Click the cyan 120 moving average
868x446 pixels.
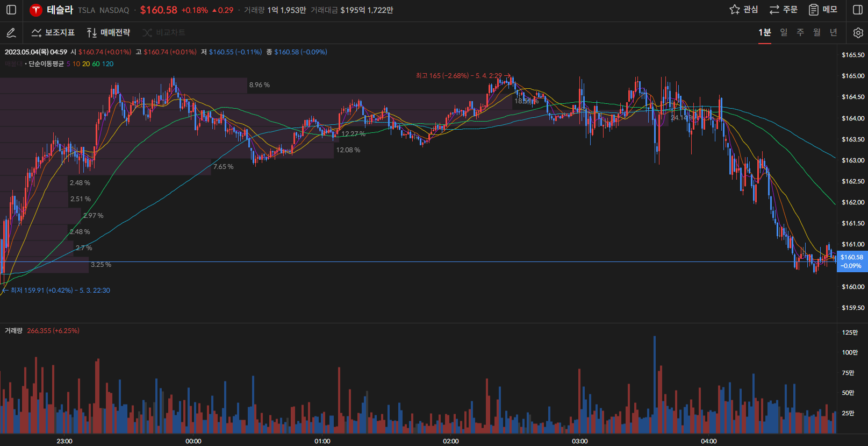[x=107, y=64]
